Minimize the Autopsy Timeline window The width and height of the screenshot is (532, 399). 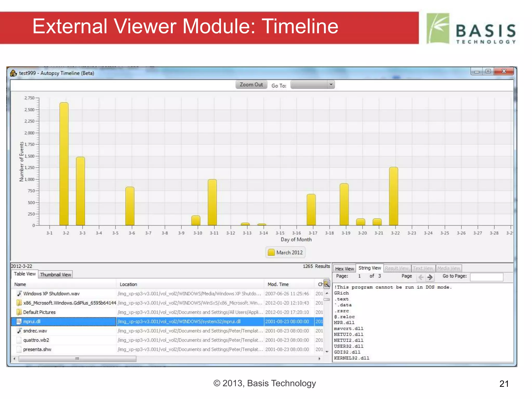click(477, 71)
